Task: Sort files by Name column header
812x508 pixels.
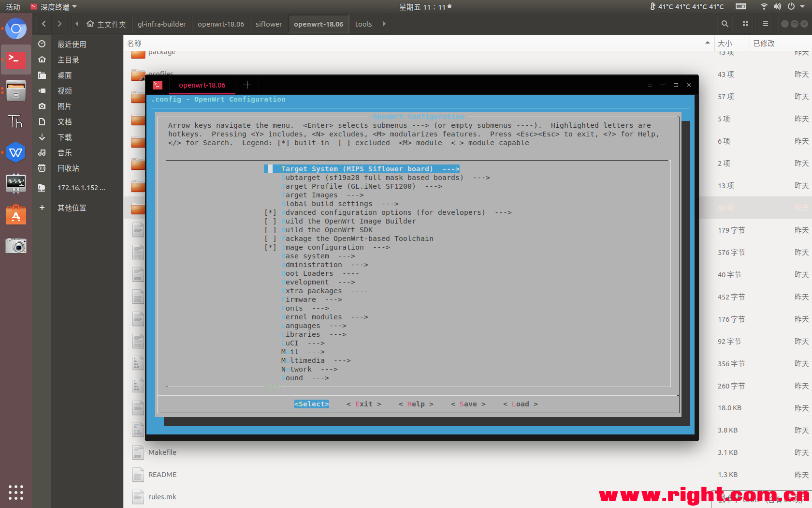Action: click(419, 43)
